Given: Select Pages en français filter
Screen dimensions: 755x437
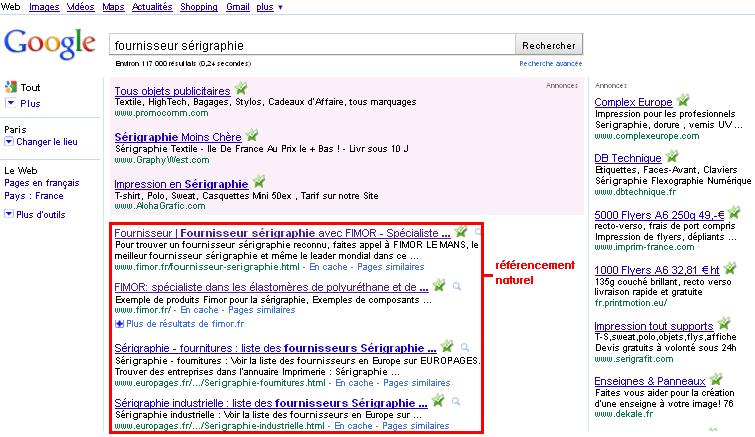Looking at the screenshot, I should point(42,183).
